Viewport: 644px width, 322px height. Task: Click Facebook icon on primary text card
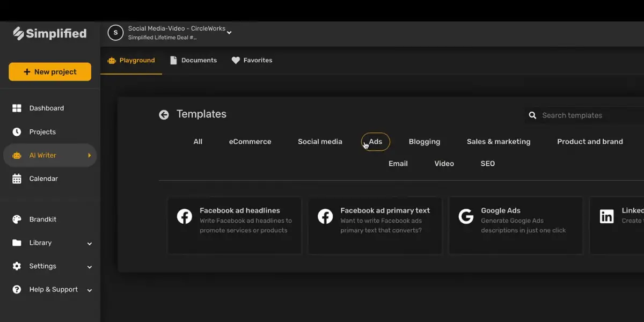point(325,216)
